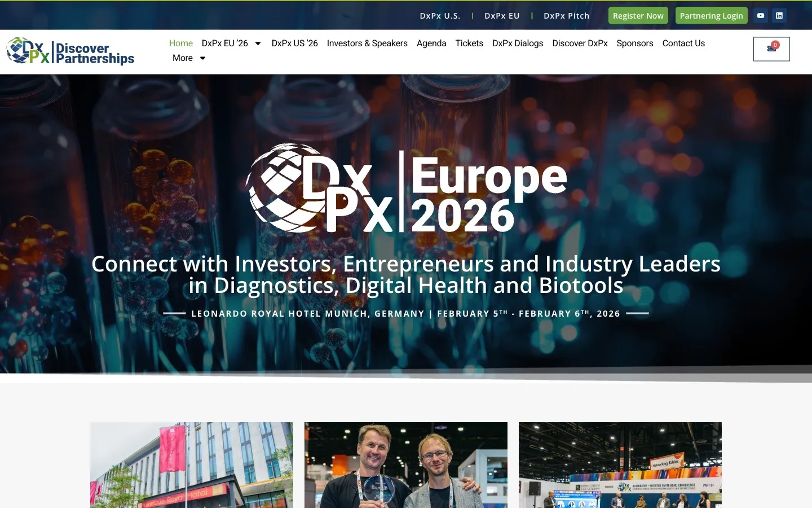The height and width of the screenshot is (508, 812).
Task: Click the Partnering Login button
Action: pos(712,16)
